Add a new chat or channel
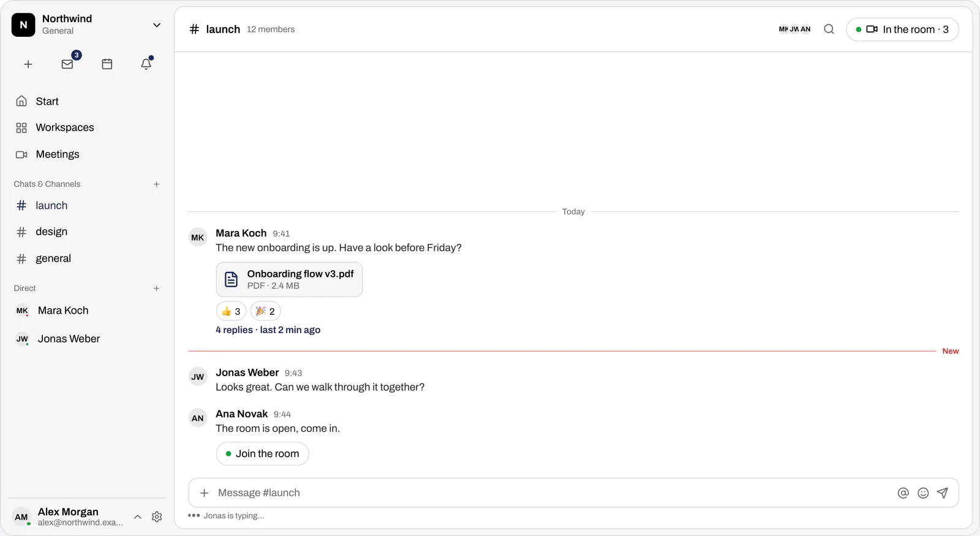Image resolution: width=980 pixels, height=536 pixels. pos(157,184)
